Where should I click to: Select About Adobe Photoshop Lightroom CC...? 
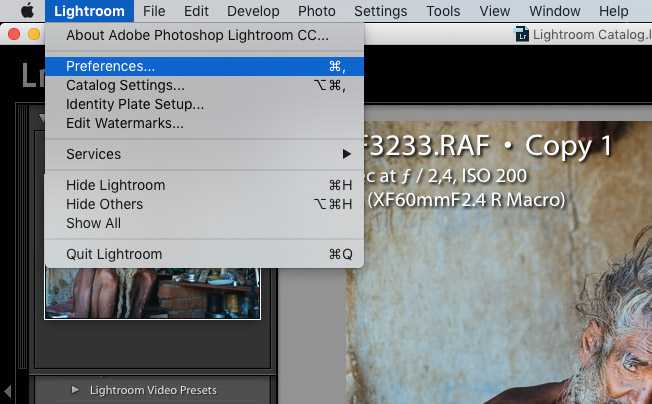204,35
